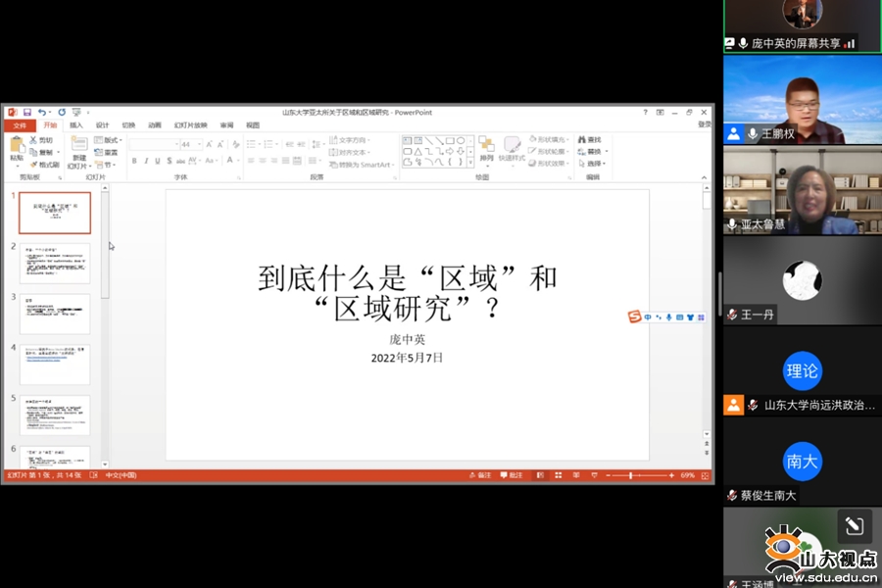Click the Paste (粘贴) clipboard icon
882x588 pixels.
click(x=17, y=146)
